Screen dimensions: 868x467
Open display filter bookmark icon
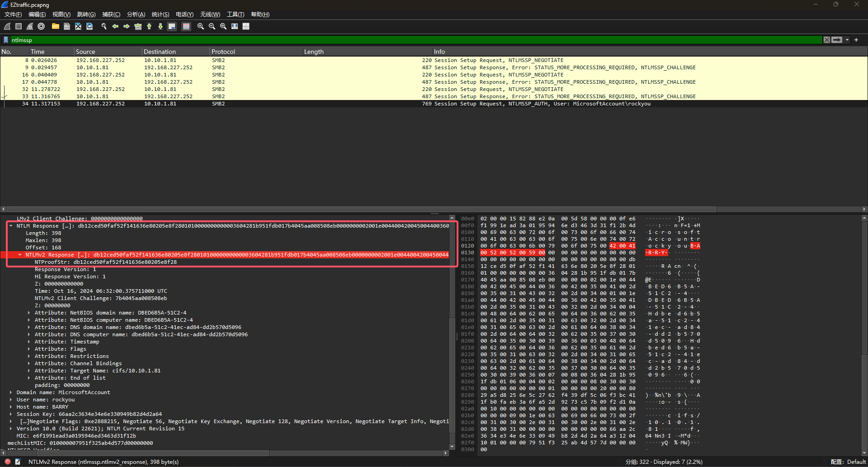6,40
